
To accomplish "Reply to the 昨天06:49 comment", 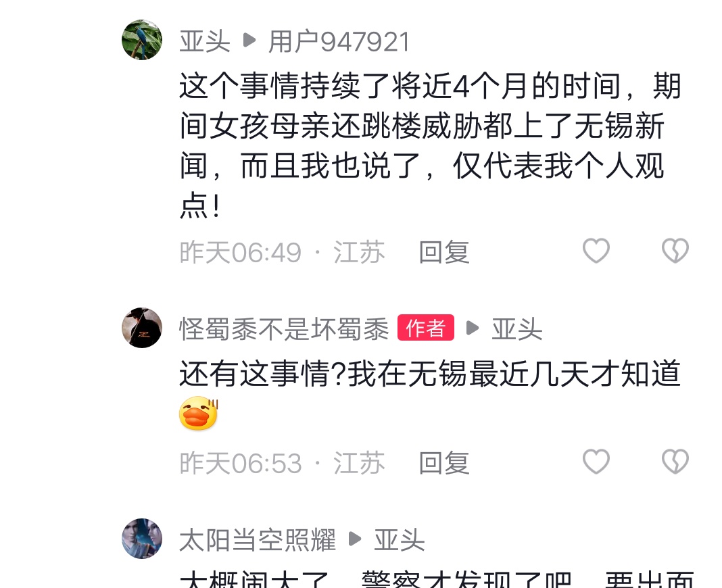I will click(x=444, y=252).
